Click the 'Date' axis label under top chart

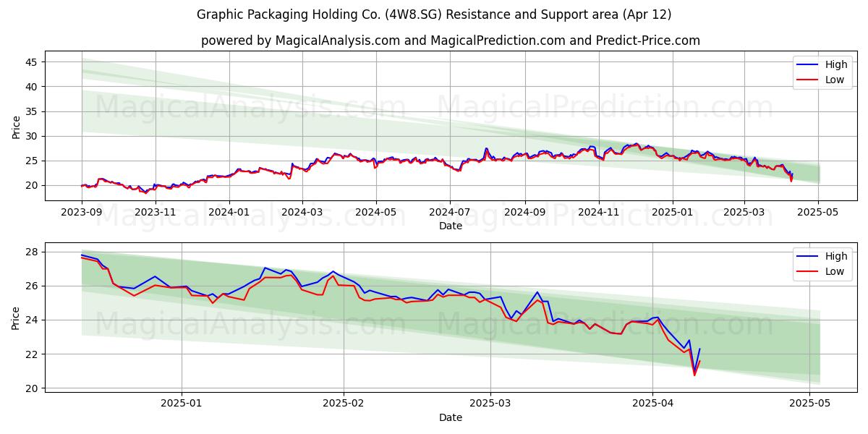click(451, 226)
